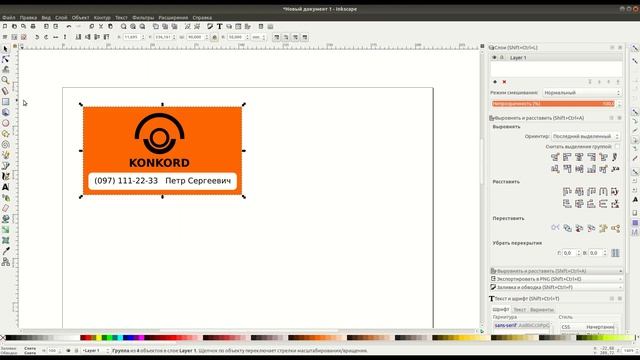Center objects on horizontal axis in Align panel
This screenshot has width=640, height=360.
579,169
